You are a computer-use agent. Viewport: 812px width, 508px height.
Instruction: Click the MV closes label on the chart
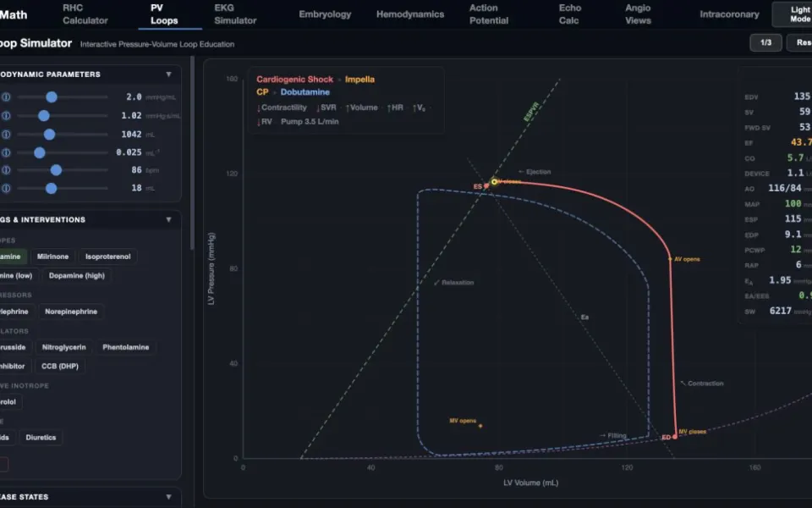pos(693,432)
